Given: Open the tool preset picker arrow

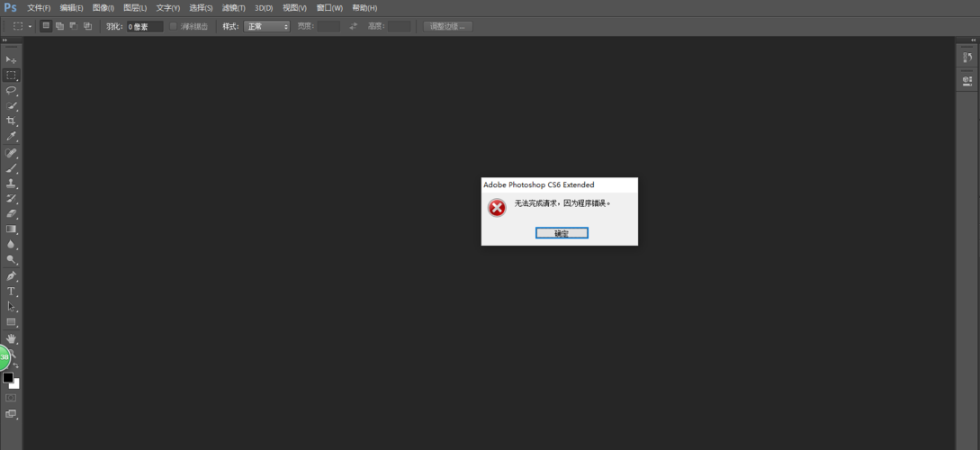Looking at the screenshot, I should pyautogui.click(x=30, y=27).
